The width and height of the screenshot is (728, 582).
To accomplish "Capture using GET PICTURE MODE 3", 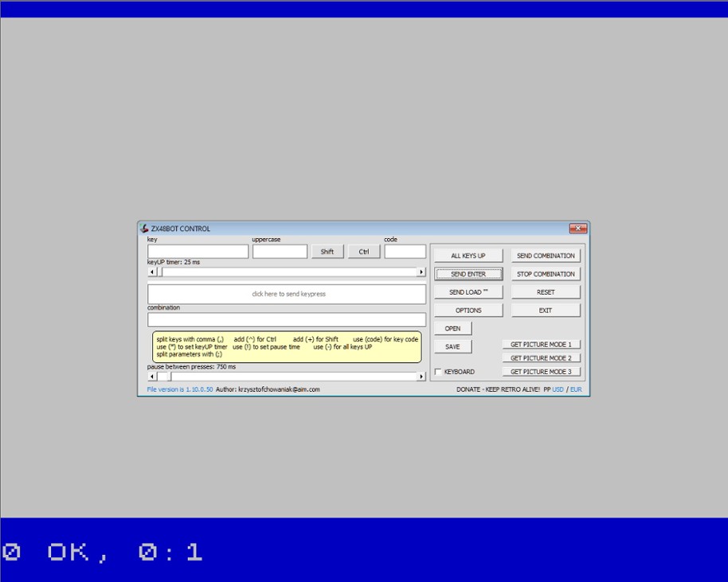I will (542, 371).
